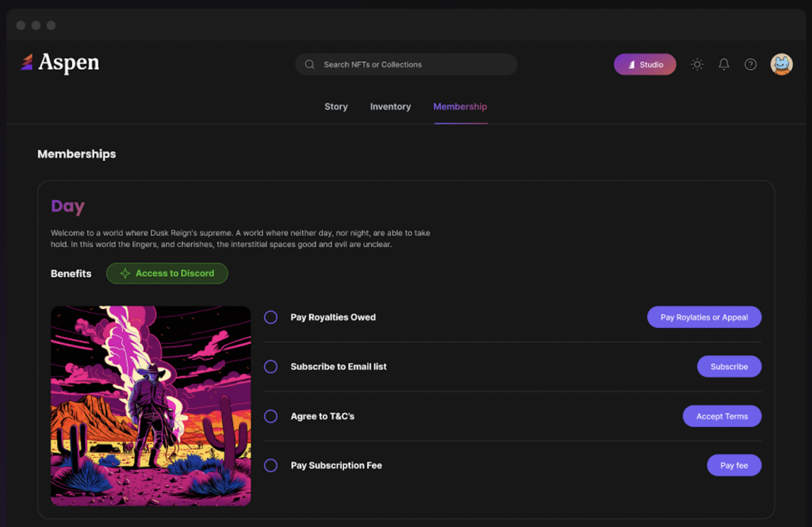Toggle light mode via the sun icon
812x527 pixels.
click(697, 64)
